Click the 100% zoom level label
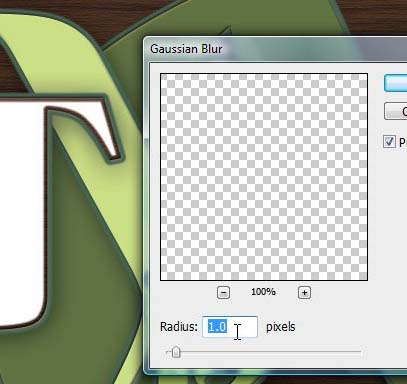This screenshot has height=384, width=407. coord(263,292)
